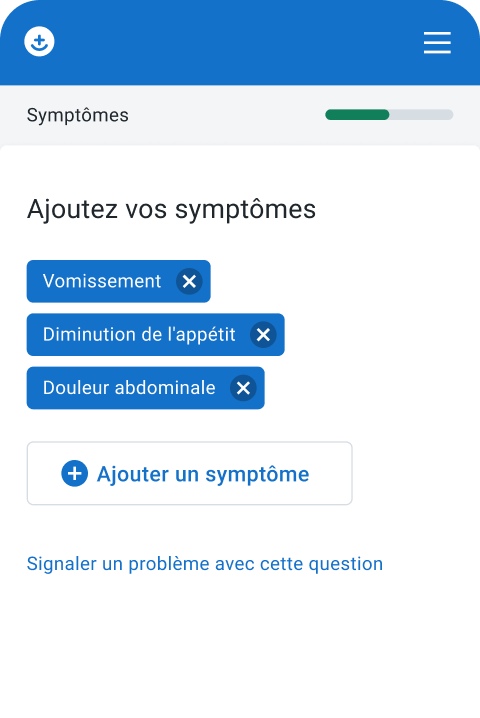Screen dimensions: 480x718
Task: Select the Douleur abdominale chip label
Action: tap(129, 388)
